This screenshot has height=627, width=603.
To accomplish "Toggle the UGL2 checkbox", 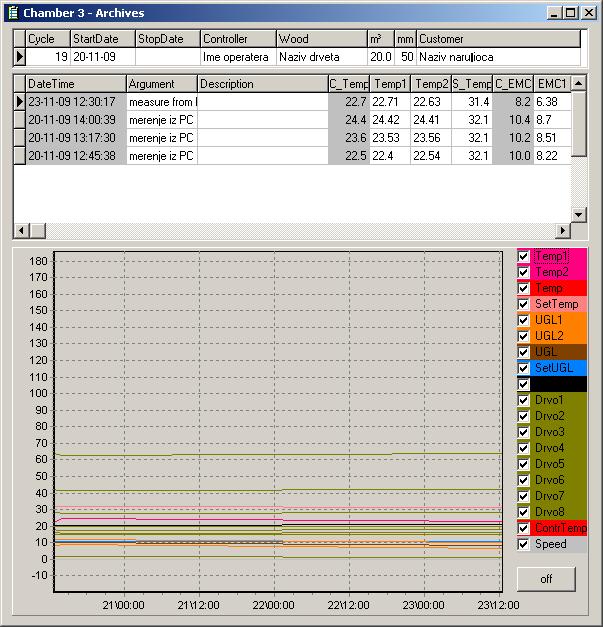I will pyautogui.click(x=523, y=336).
